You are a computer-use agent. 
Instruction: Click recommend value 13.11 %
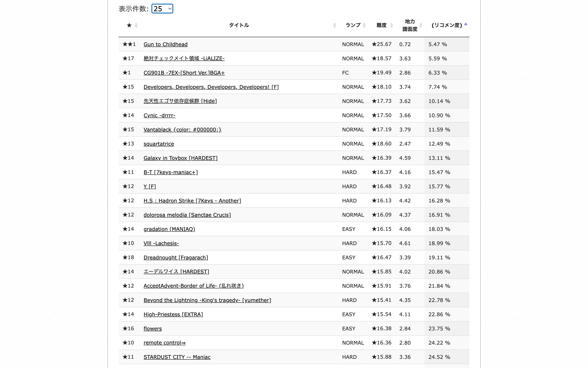pos(439,158)
